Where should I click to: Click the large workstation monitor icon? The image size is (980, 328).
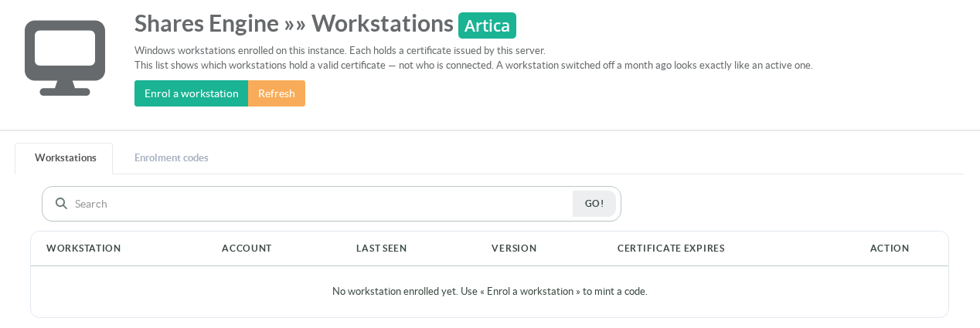[65, 58]
